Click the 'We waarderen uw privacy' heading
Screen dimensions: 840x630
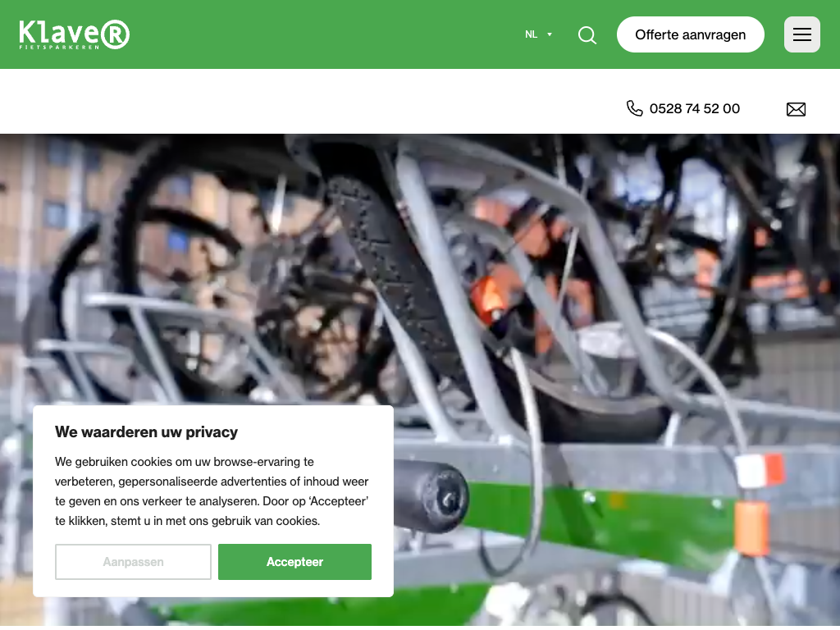[x=146, y=431]
